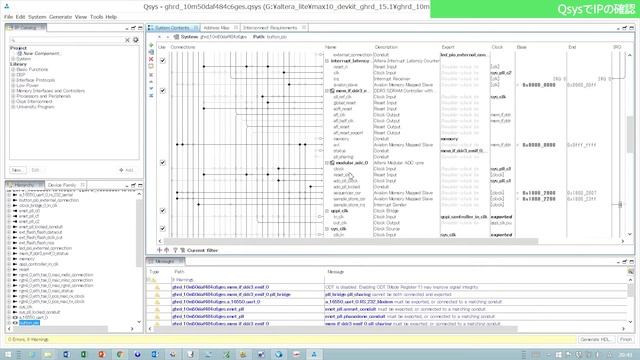The image size is (640, 360).
Task: Uncheck Use box for qspi_clk component
Action: (x=162, y=211)
